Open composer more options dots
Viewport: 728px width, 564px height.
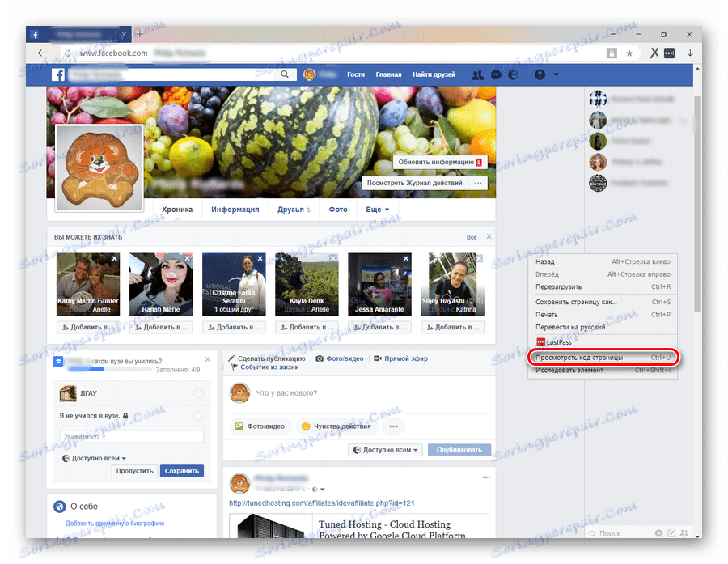[x=393, y=426]
